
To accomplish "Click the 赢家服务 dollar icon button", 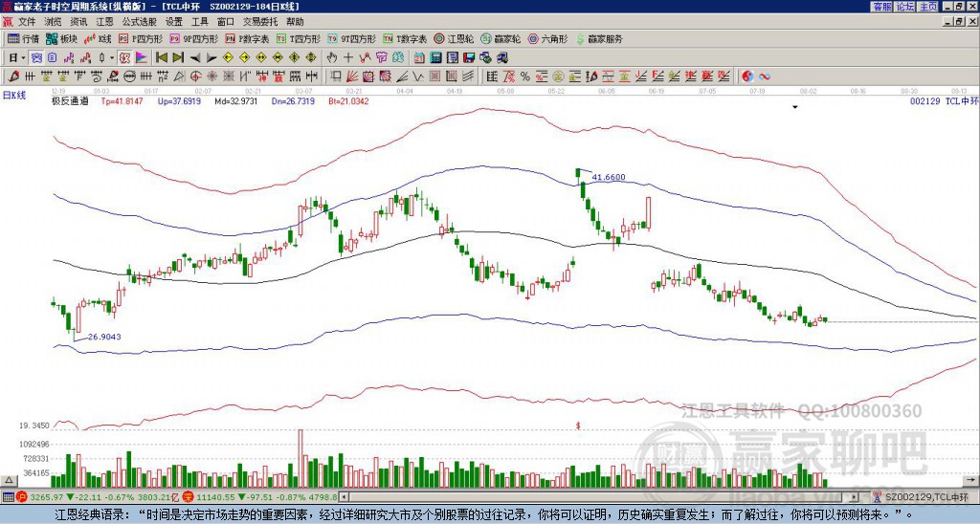I will tap(599, 38).
